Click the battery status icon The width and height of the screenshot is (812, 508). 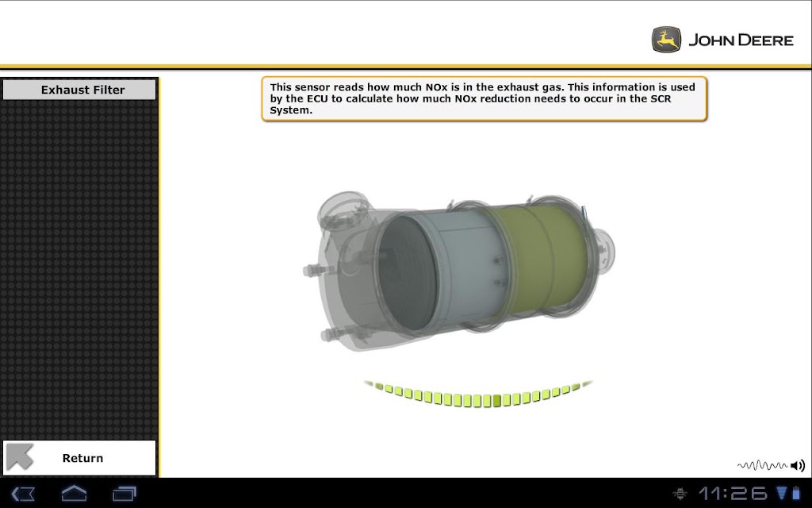(796, 492)
